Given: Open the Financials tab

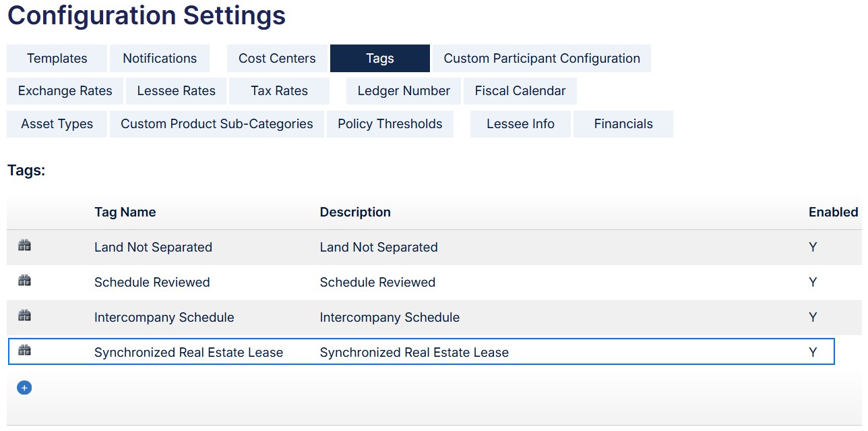Looking at the screenshot, I should tap(623, 124).
